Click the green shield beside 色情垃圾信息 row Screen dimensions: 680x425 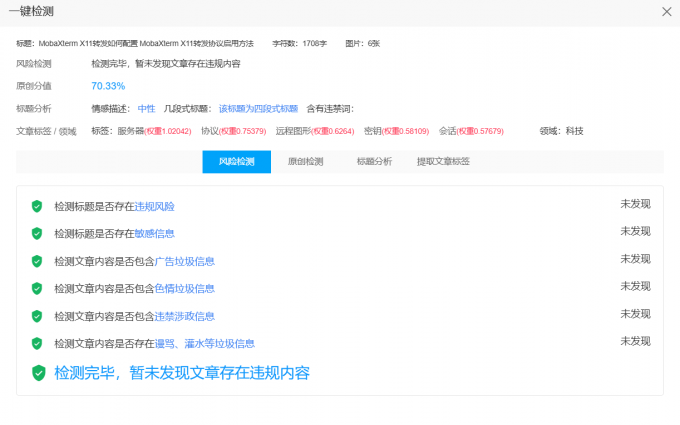37,288
